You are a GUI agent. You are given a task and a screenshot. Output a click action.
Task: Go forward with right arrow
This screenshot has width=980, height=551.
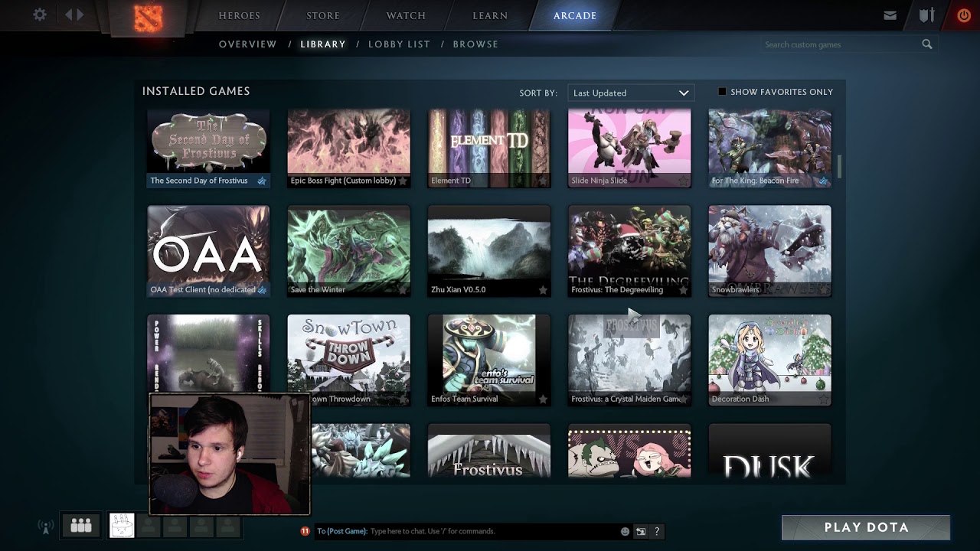(80, 15)
